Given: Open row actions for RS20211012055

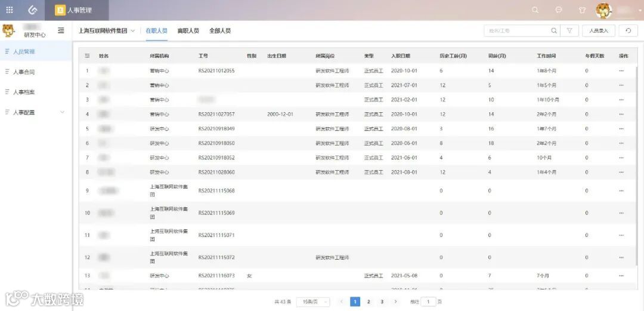Looking at the screenshot, I should tap(621, 71).
